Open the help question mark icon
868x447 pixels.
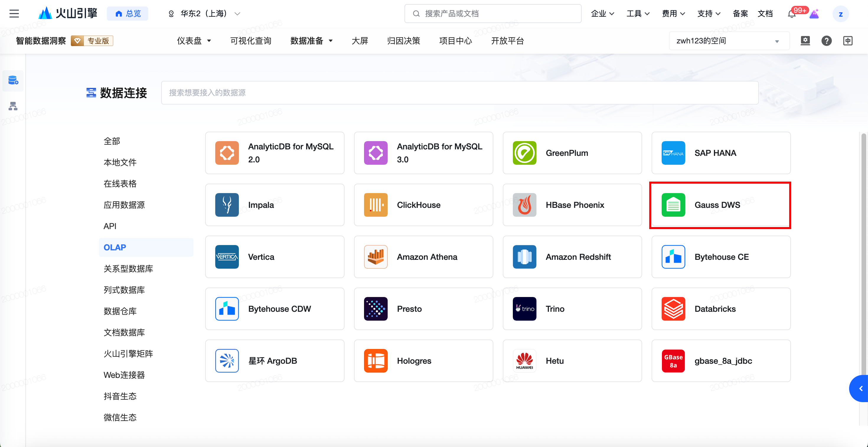tap(826, 41)
